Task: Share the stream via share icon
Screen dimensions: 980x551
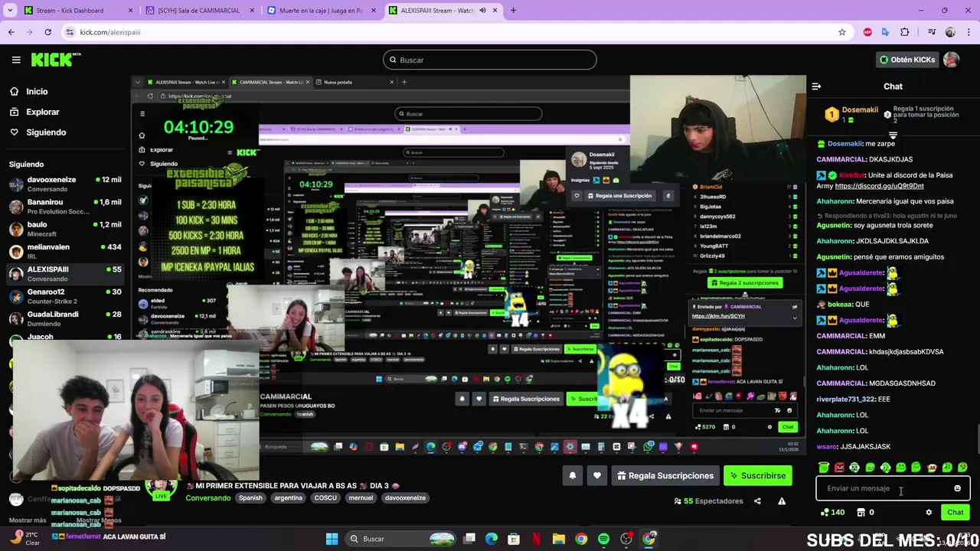Action: (x=757, y=501)
